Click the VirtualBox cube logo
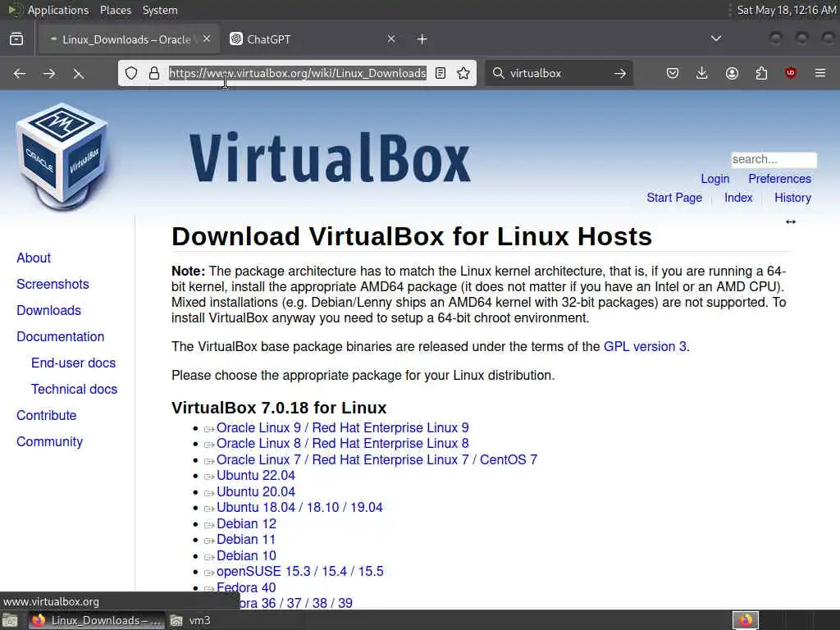The height and width of the screenshot is (630, 840). 62,156
